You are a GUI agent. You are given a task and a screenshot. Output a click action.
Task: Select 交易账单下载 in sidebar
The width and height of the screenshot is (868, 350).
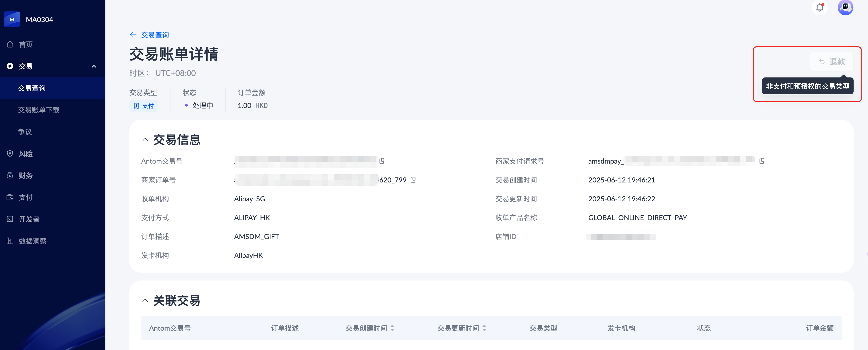[x=39, y=110]
